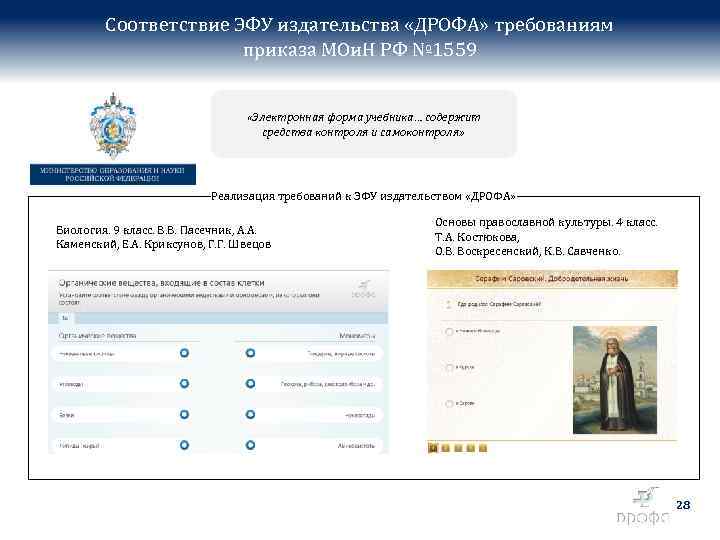Select the connector dot beside 'Нуклеотиды'

(x=250, y=415)
